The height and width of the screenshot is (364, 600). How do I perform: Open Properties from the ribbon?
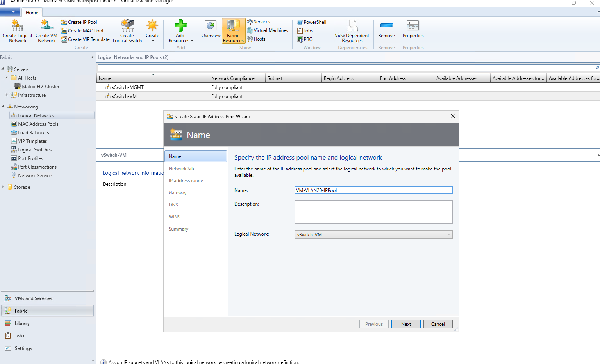(413, 29)
